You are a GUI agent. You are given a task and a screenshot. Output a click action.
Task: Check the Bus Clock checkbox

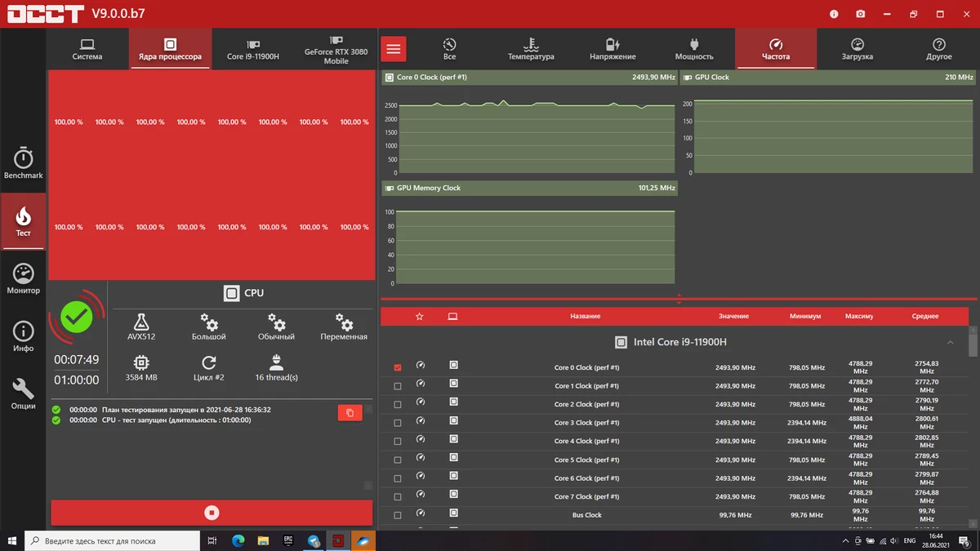pos(398,516)
